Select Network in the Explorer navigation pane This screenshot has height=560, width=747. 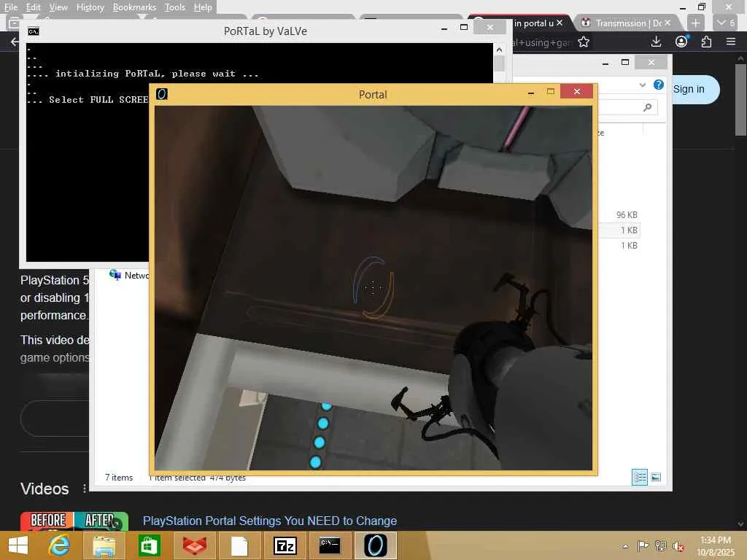pos(129,275)
